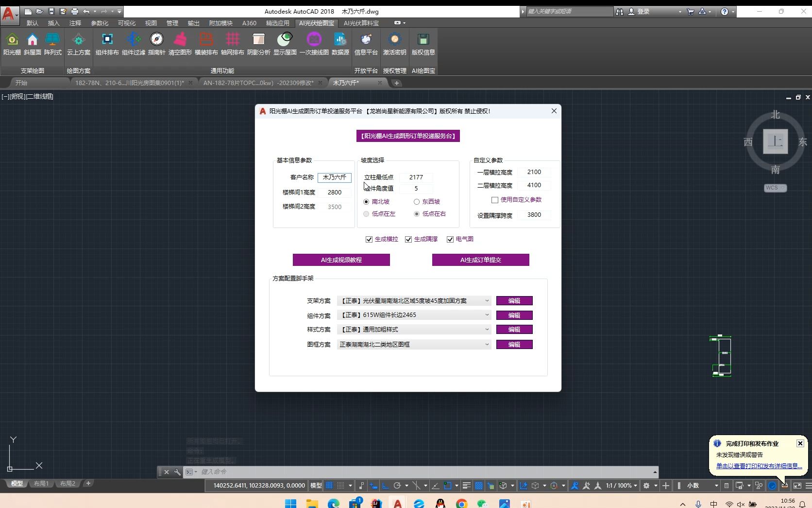Screen dimensions: 812x508
Task: View 版权信息 copyright info
Action: point(423,44)
